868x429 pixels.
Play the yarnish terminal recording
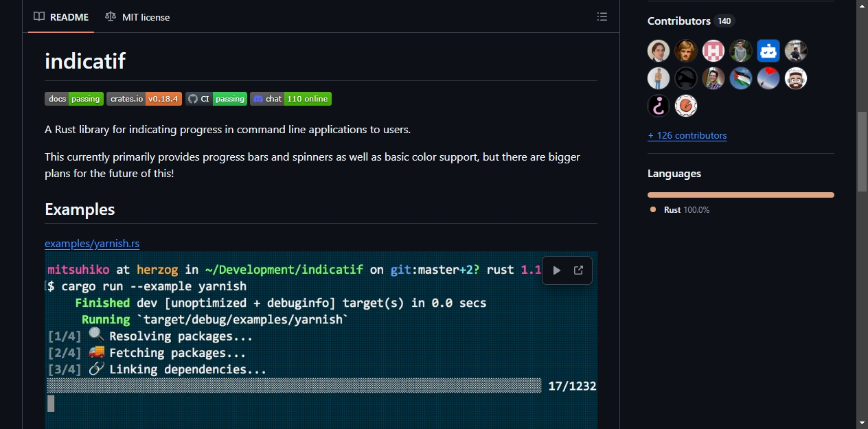pyautogui.click(x=557, y=270)
